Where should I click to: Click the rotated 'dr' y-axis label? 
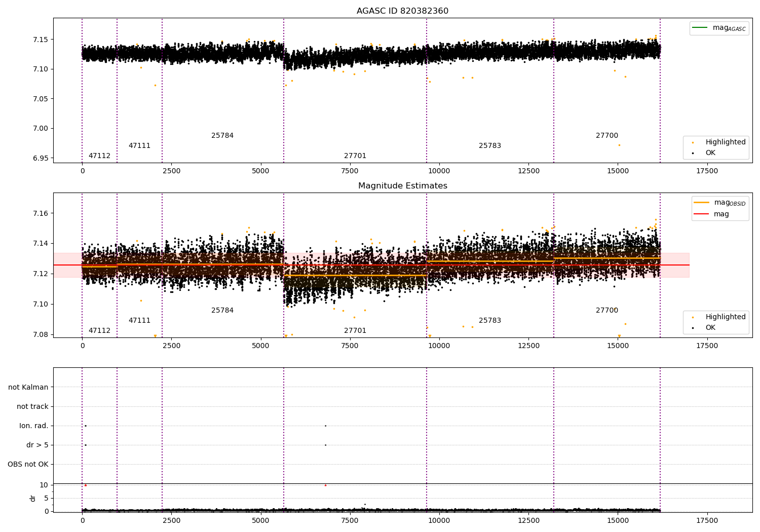pos(33,498)
